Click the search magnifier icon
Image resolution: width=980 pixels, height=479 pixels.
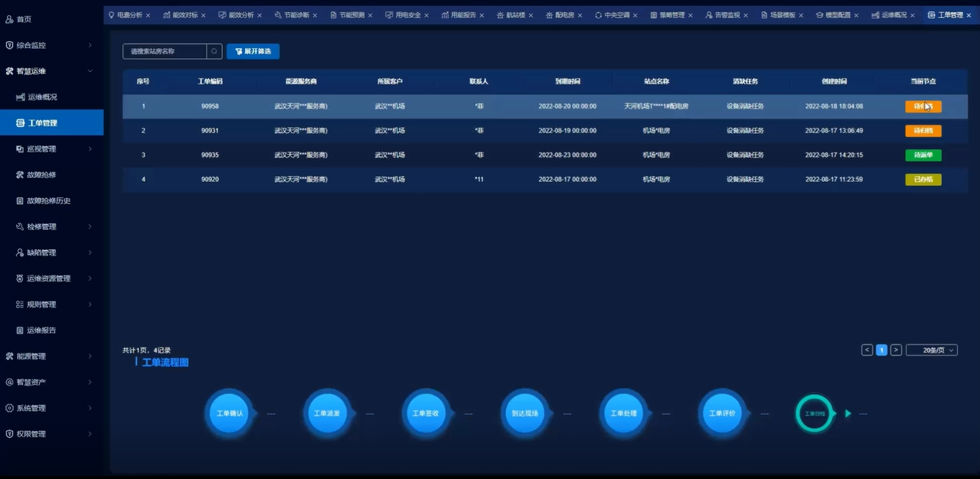click(214, 51)
